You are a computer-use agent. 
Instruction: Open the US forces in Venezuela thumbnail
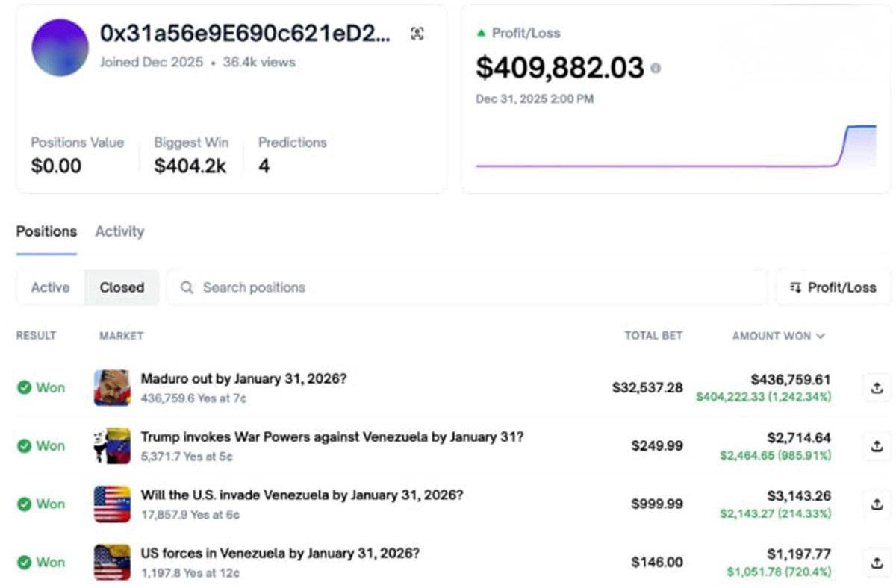click(112, 563)
